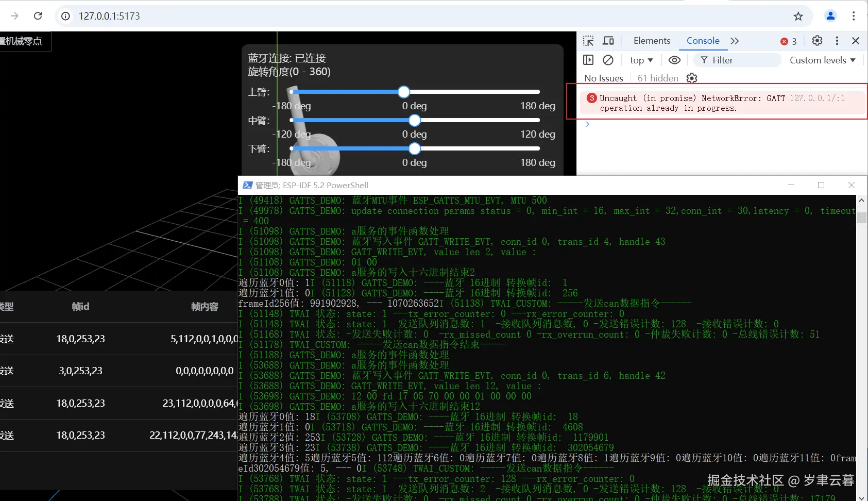Switch to the Console tab

703,41
